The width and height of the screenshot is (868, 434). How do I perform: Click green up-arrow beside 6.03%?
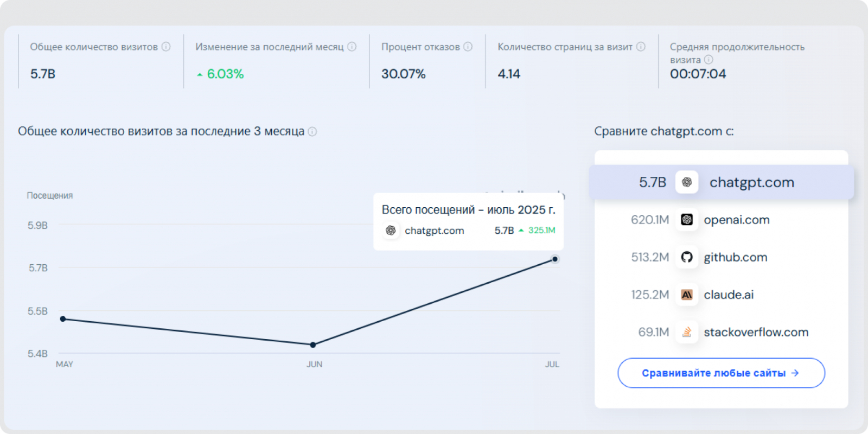[200, 74]
